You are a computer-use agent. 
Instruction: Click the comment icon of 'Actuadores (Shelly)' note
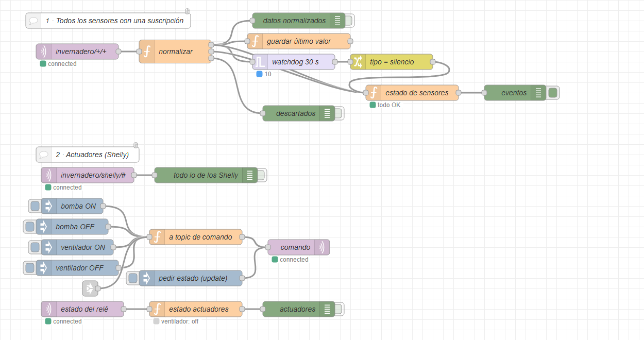pos(44,155)
